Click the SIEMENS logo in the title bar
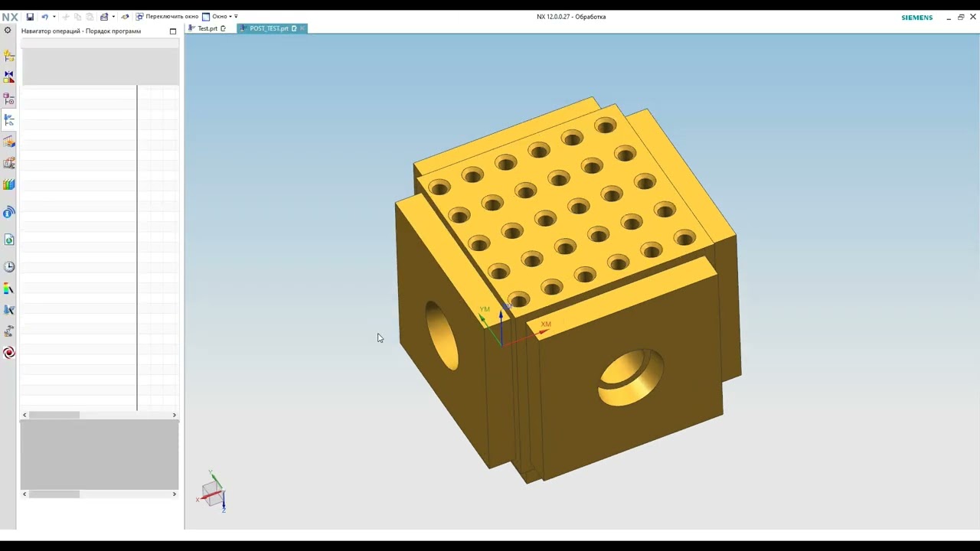The image size is (980, 551). tap(916, 18)
